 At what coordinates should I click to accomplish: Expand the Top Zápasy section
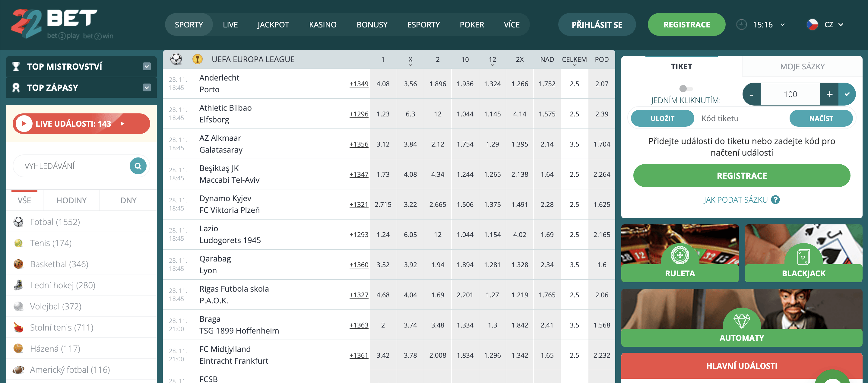click(147, 87)
